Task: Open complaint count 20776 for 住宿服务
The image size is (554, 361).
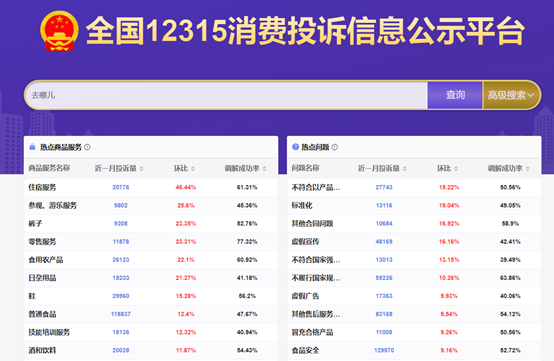Action: pos(121,187)
